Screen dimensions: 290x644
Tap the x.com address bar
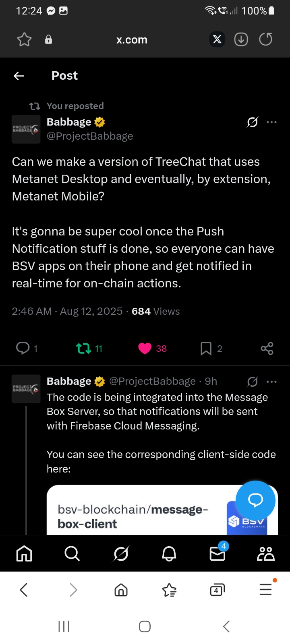tap(132, 39)
